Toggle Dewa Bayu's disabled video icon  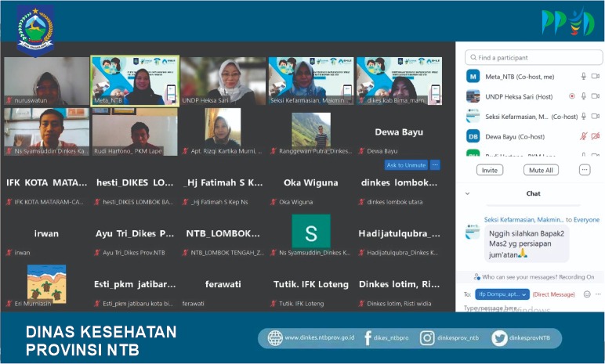(596, 136)
